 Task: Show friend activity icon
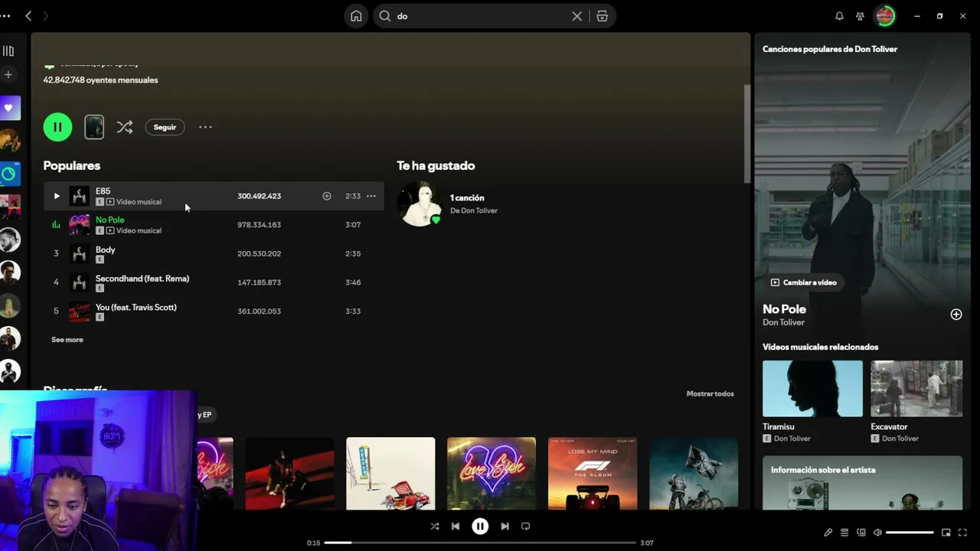(860, 16)
